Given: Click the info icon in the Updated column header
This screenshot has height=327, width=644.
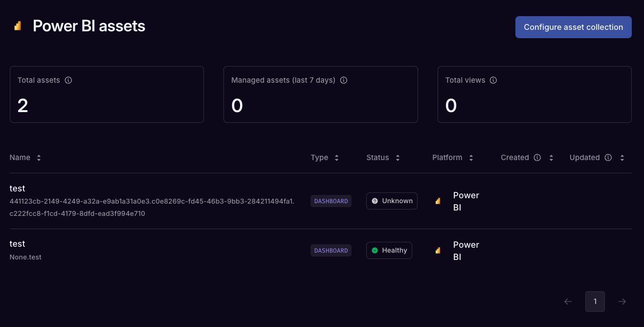Looking at the screenshot, I should 608,158.
